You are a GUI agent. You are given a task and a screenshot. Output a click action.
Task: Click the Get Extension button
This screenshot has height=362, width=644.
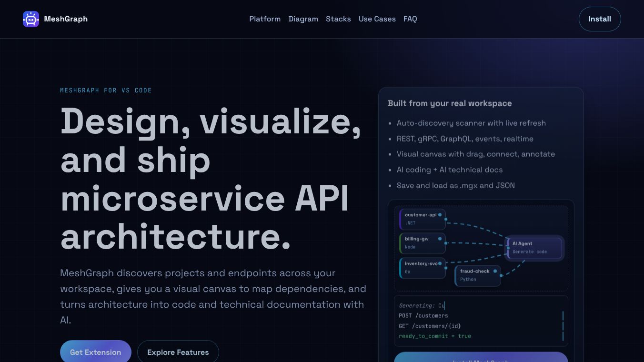[96, 352]
